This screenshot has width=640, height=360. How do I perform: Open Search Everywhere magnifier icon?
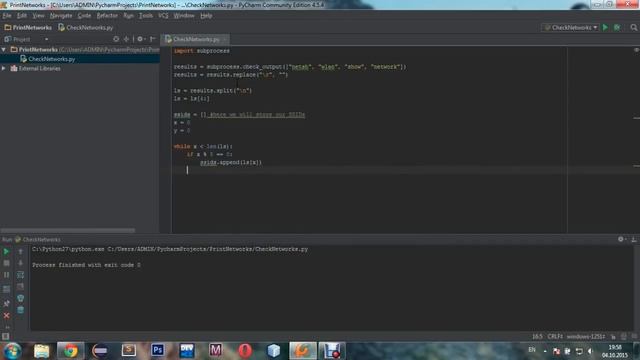(x=633, y=27)
